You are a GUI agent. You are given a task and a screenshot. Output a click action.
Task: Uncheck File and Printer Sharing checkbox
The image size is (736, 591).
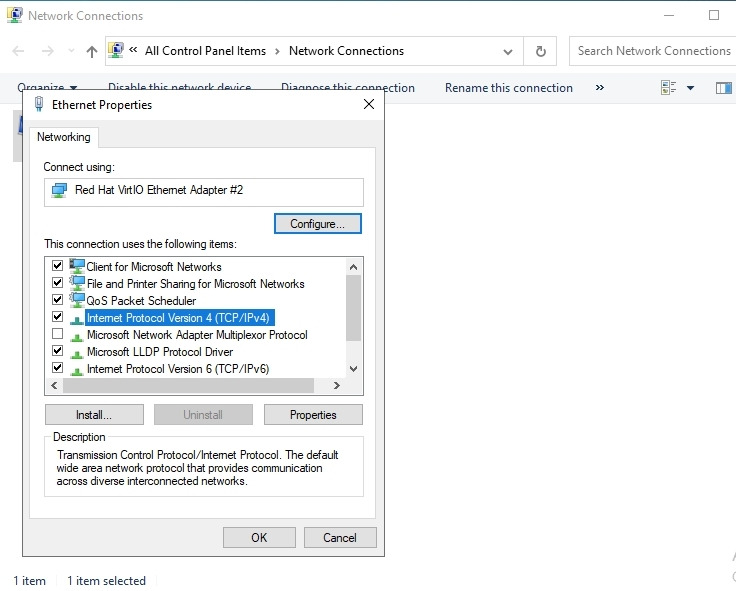click(x=57, y=283)
